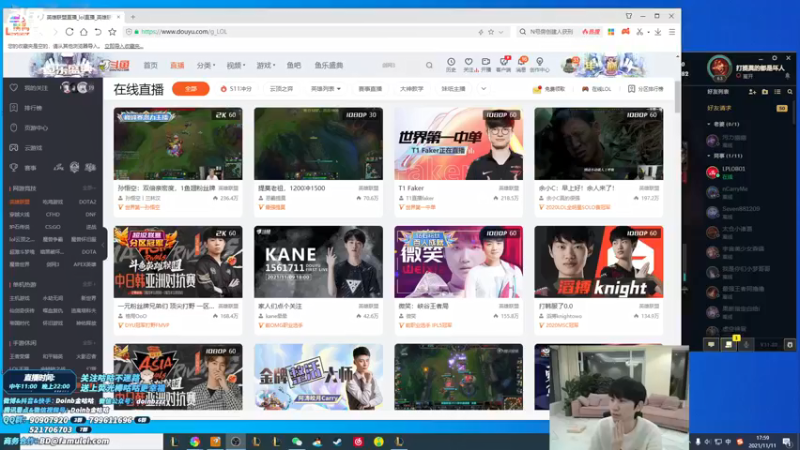Viewport: 800px width, 450px height.
Task: Open the 分区排行榜 link
Action: pos(645,89)
